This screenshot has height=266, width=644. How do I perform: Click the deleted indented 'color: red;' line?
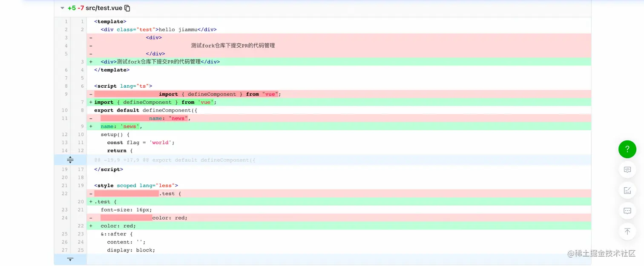(x=339, y=218)
